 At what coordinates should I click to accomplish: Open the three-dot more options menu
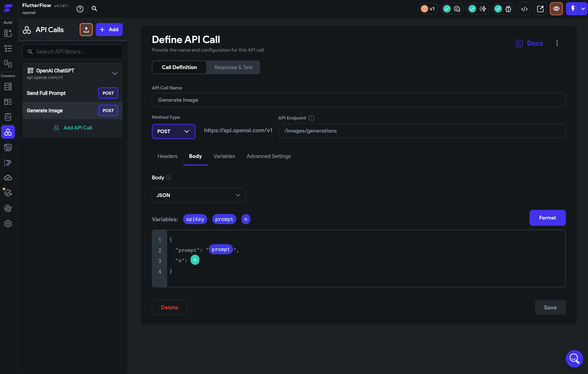pyautogui.click(x=557, y=43)
